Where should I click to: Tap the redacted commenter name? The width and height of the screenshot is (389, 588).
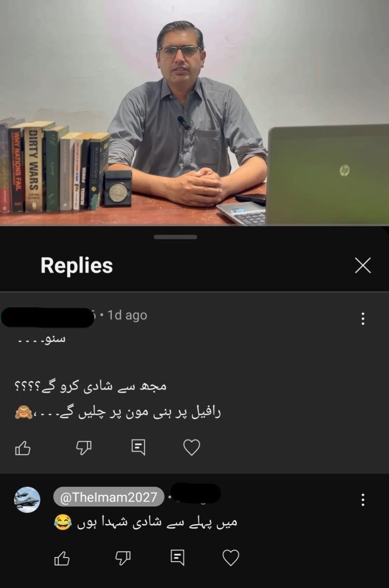48,317
